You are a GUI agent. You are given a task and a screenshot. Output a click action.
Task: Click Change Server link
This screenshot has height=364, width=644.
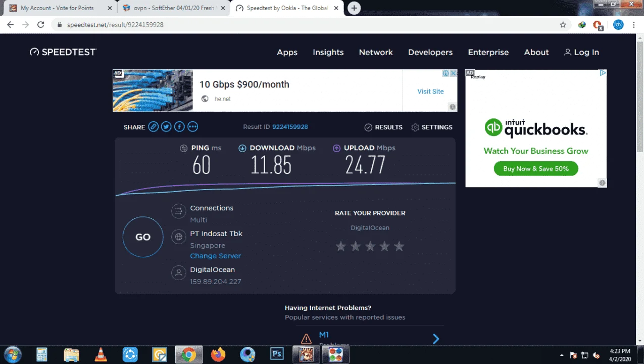pos(215,256)
